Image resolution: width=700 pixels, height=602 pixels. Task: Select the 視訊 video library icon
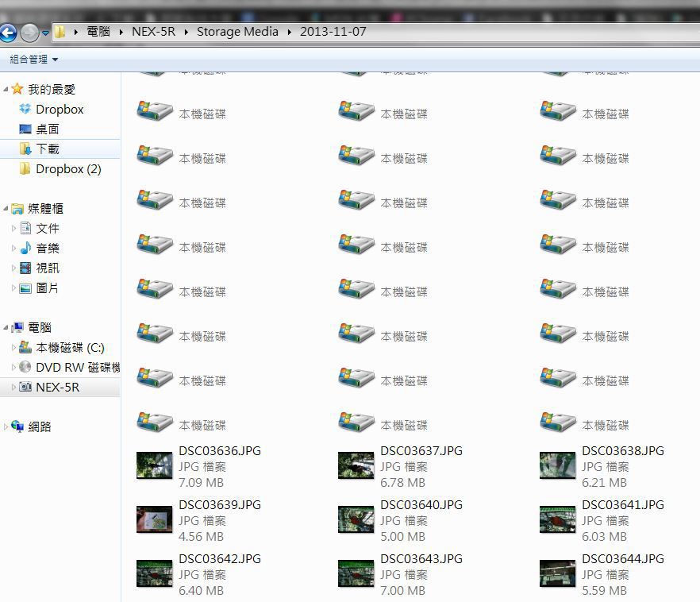click(25, 268)
